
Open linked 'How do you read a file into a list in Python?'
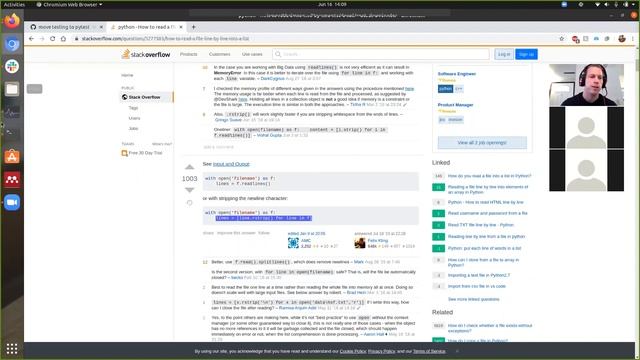pos(489,176)
